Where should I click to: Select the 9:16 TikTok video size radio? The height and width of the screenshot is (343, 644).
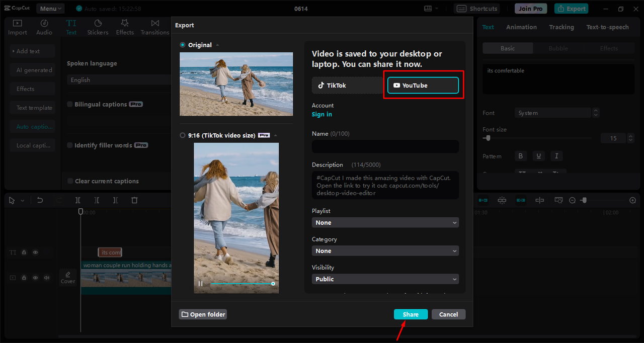click(183, 135)
